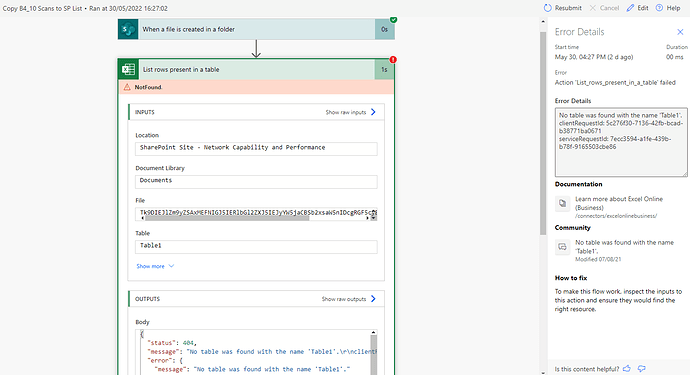This screenshot has width=690, height=375.
Task: Click inside the Error Details text box
Action: 621,142
